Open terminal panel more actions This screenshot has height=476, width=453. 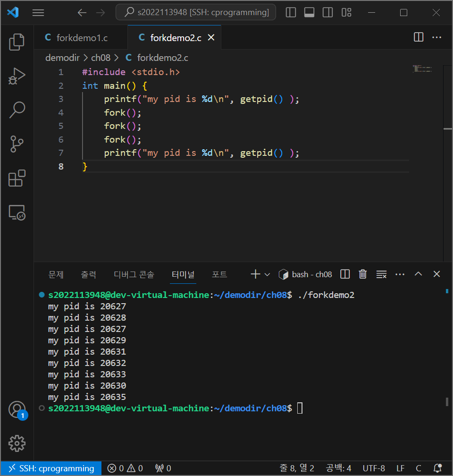(400, 274)
